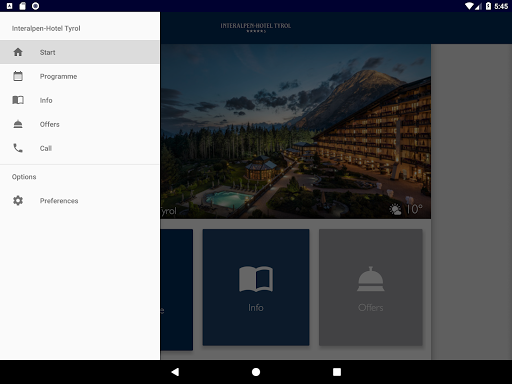
Task: Tap the weather icon on the hotel photo
Action: 396,210
